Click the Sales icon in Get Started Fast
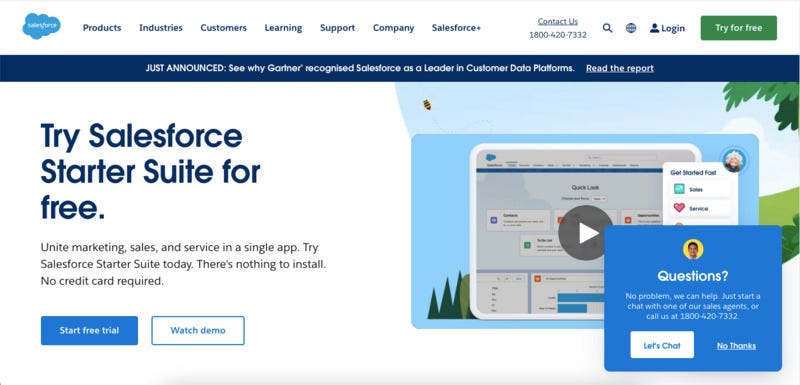The height and width of the screenshot is (385, 800). pos(679,189)
